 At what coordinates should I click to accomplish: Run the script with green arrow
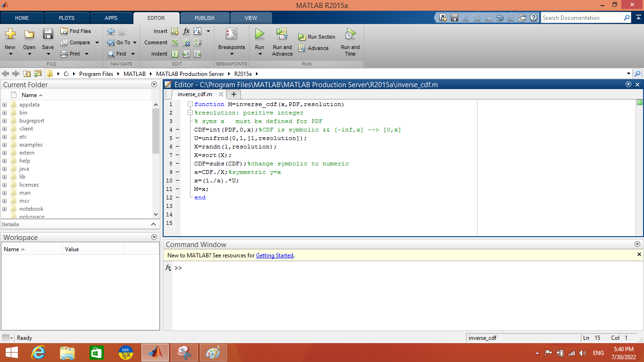pyautogui.click(x=260, y=34)
